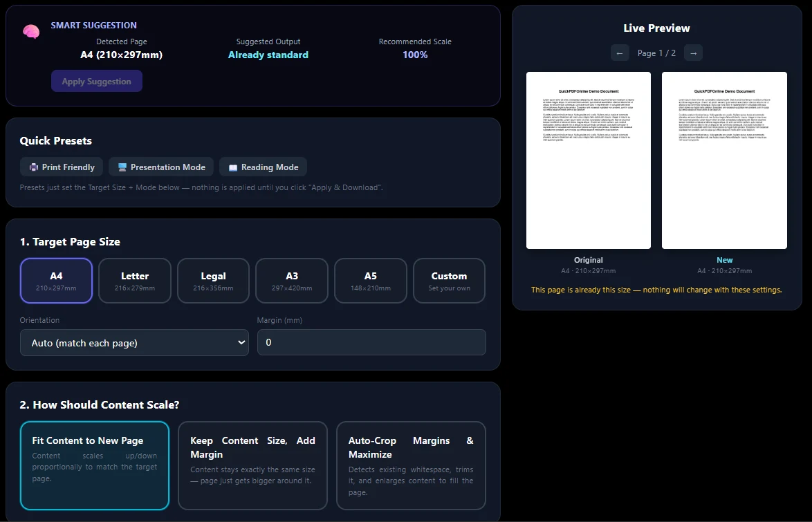
Task: Select Auto-Crop Margins & Maximize mode
Action: click(x=411, y=465)
